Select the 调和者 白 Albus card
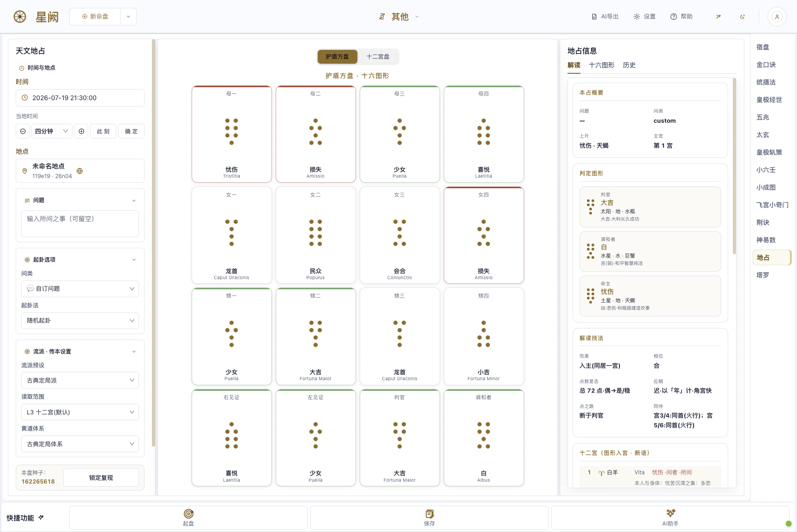This screenshot has height=532, width=797. 484,437
